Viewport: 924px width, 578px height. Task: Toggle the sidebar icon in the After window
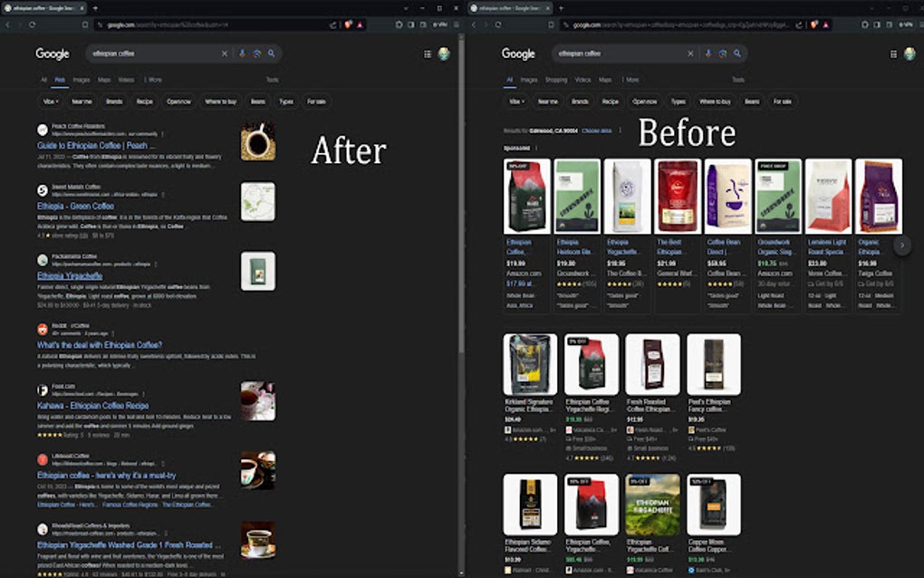410,24
